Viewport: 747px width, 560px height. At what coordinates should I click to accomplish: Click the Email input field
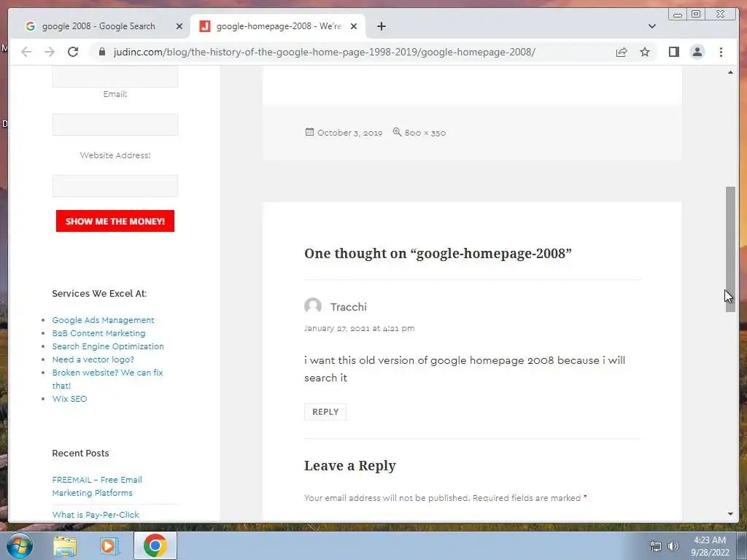115,125
